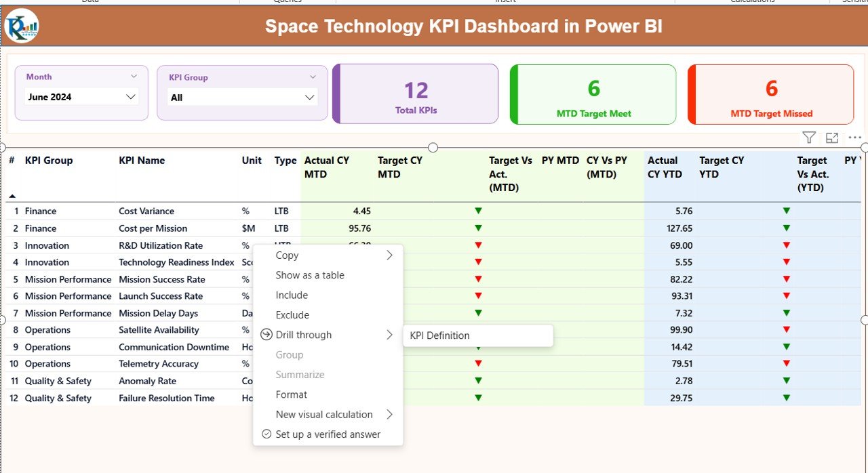This screenshot has height=473, width=868.
Task: Click the sort arrow under # column
Action: [12, 196]
